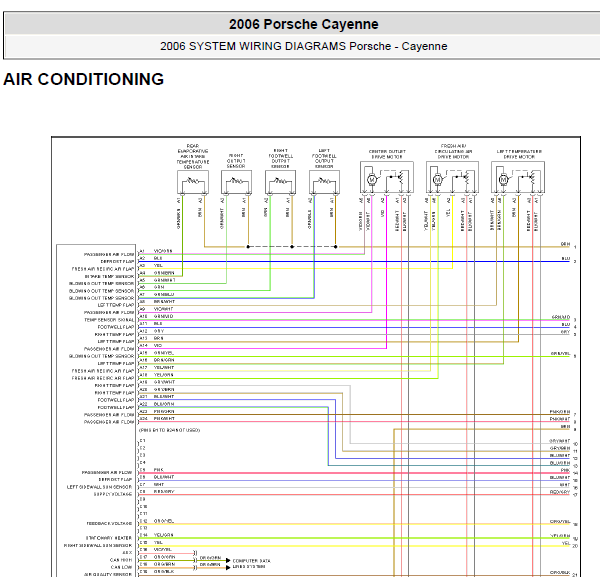Viewport: 600px width, 577px height.
Task: Click pin A19 'GRY/WHT' wire label
Action: point(164,382)
